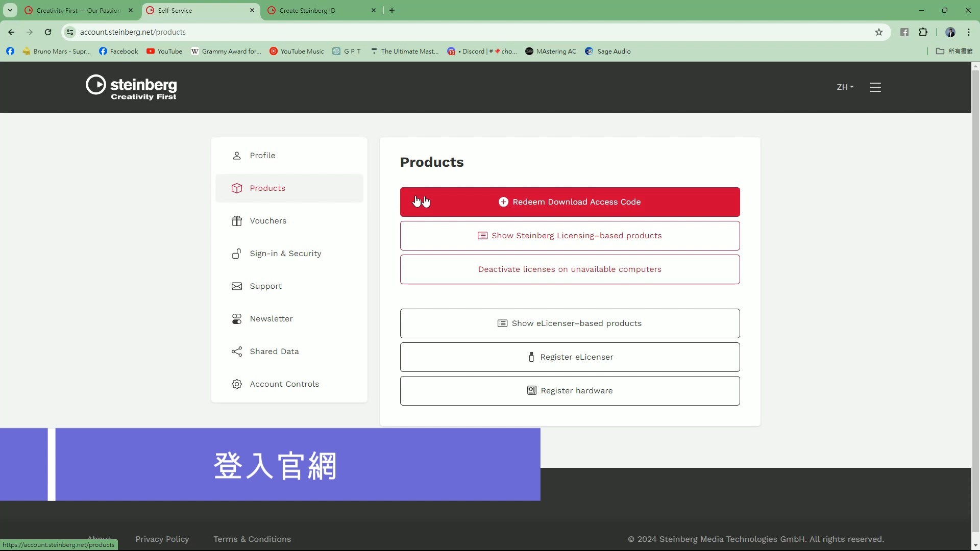Click the Account Controls gear icon

(236, 384)
